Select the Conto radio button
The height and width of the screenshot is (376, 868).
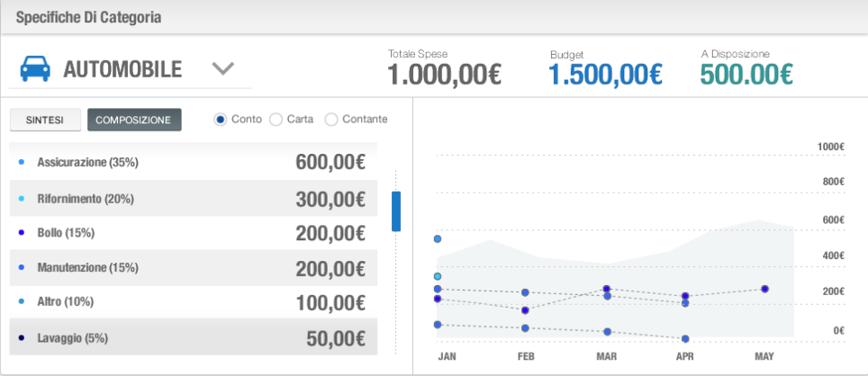point(221,120)
